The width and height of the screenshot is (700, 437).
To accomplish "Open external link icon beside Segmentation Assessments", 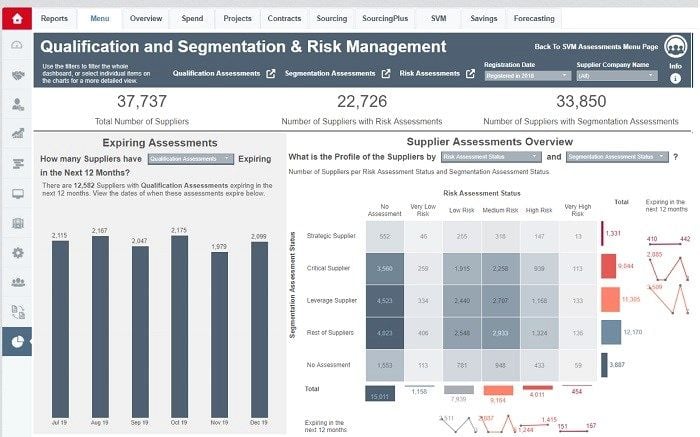I will click(386, 74).
